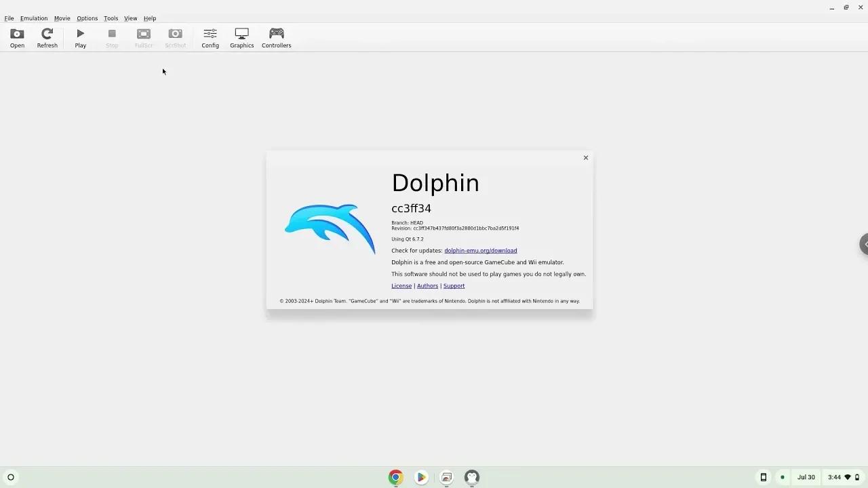
Task: Open a game file with the Open icon
Action: click(16, 37)
